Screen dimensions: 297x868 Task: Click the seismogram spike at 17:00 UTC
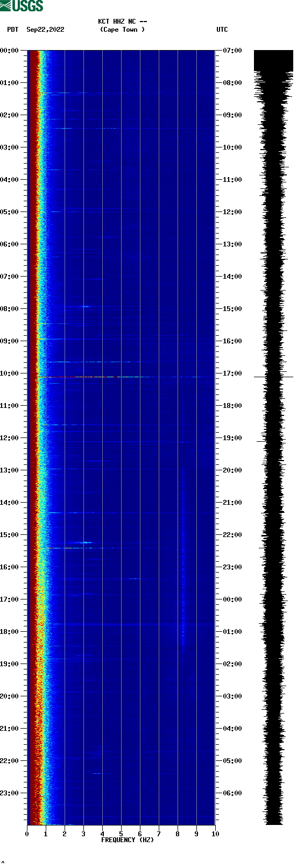coord(273,377)
